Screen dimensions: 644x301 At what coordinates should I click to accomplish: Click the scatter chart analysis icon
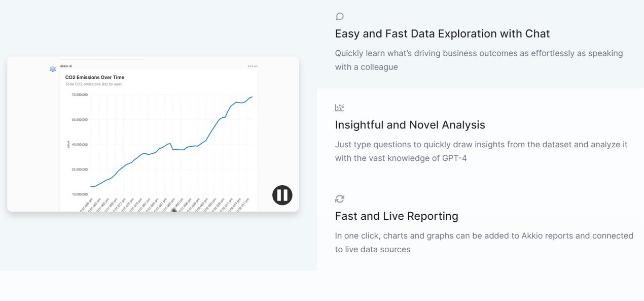tap(340, 108)
